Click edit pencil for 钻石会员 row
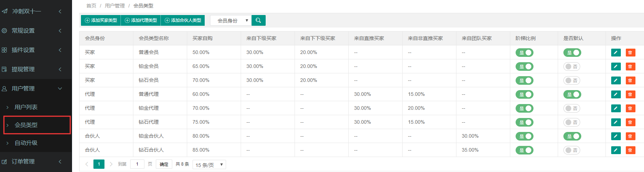Image resolution: width=644 pixels, height=172 pixels. tap(616, 80)
